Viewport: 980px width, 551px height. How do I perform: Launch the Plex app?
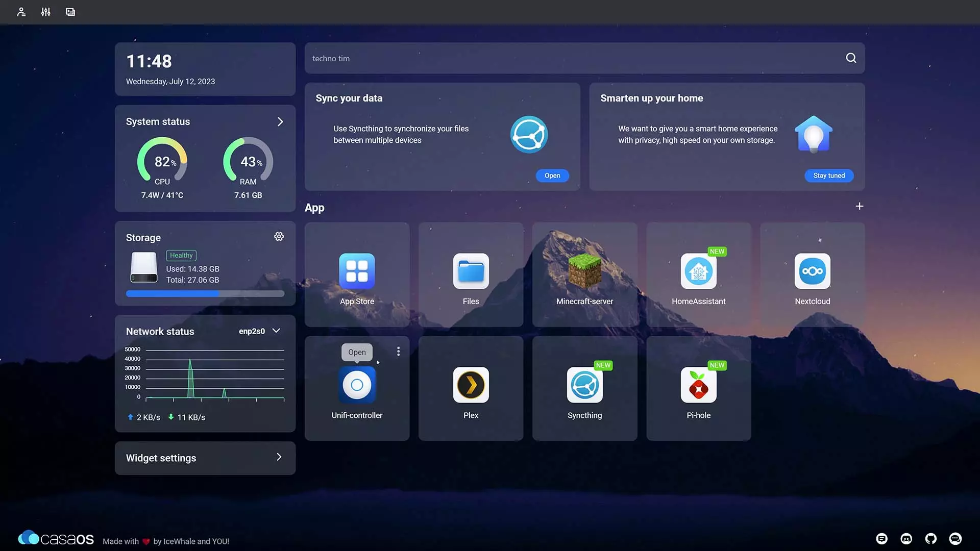point(471,385)
